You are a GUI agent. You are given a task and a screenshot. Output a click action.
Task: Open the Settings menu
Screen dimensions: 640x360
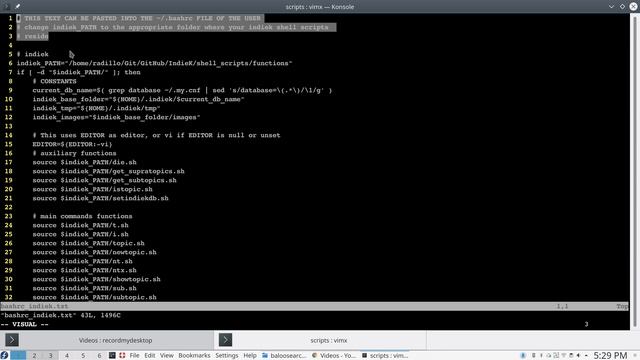point(227,356)
